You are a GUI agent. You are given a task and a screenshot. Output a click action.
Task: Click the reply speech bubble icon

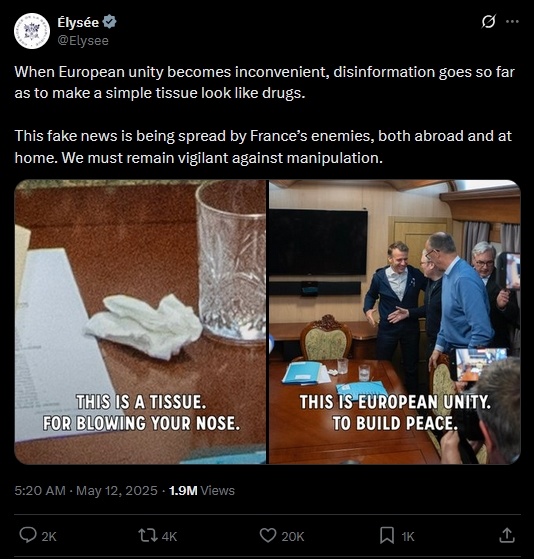pos(27,535)
